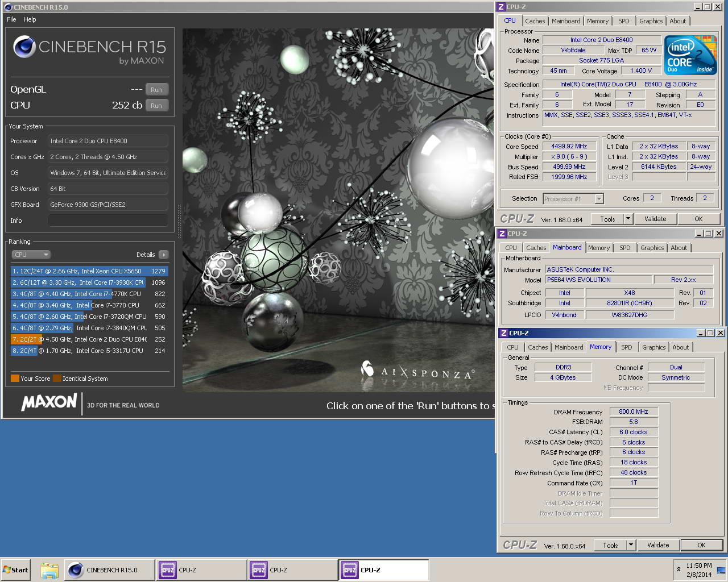Screen dimensions: 728x582
Task: Switch to Caches tab in top CPU-Z window
Action: tap(535, 21)
